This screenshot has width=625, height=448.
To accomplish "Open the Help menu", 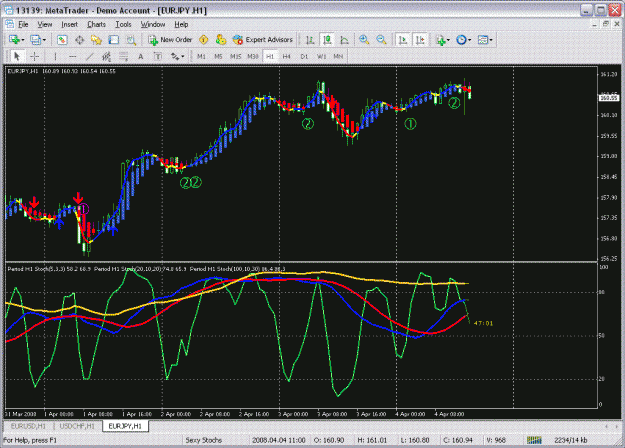I will click(181, 24).
